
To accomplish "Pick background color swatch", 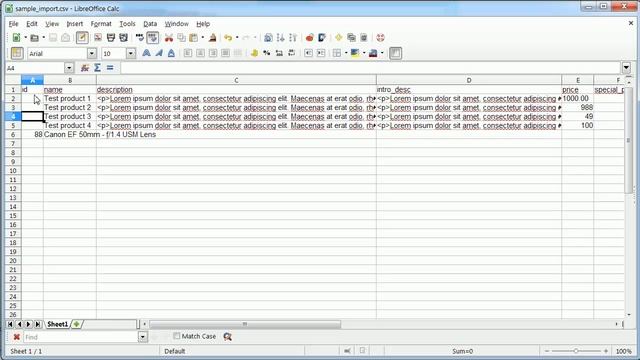I will pyautogui.click(x=355, y=53).
